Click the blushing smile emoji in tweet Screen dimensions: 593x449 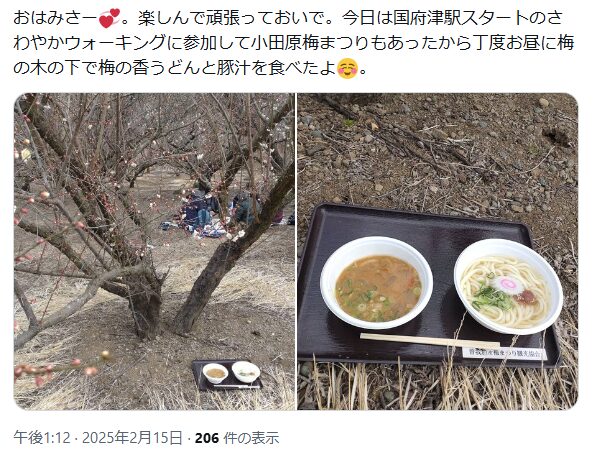(x=347, y=68)
